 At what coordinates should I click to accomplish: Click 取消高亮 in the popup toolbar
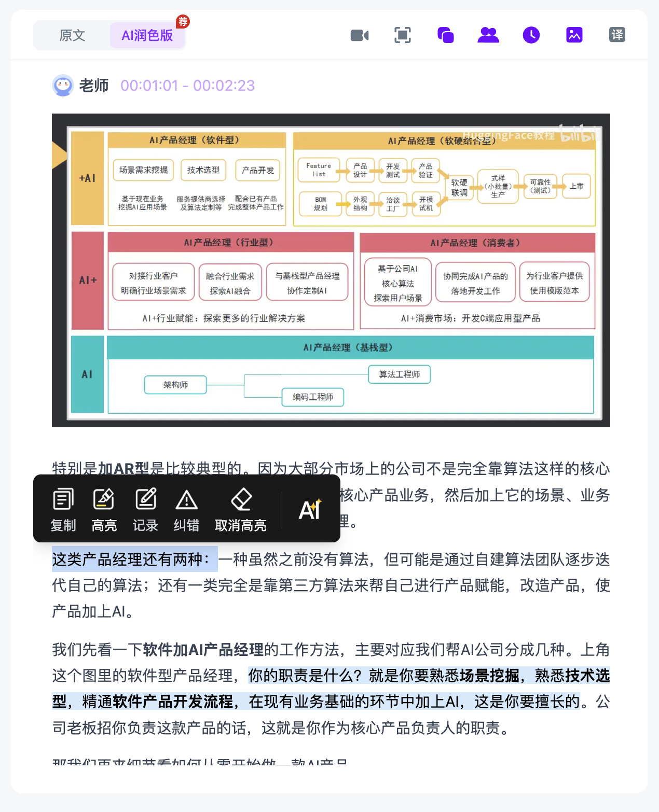241,510
